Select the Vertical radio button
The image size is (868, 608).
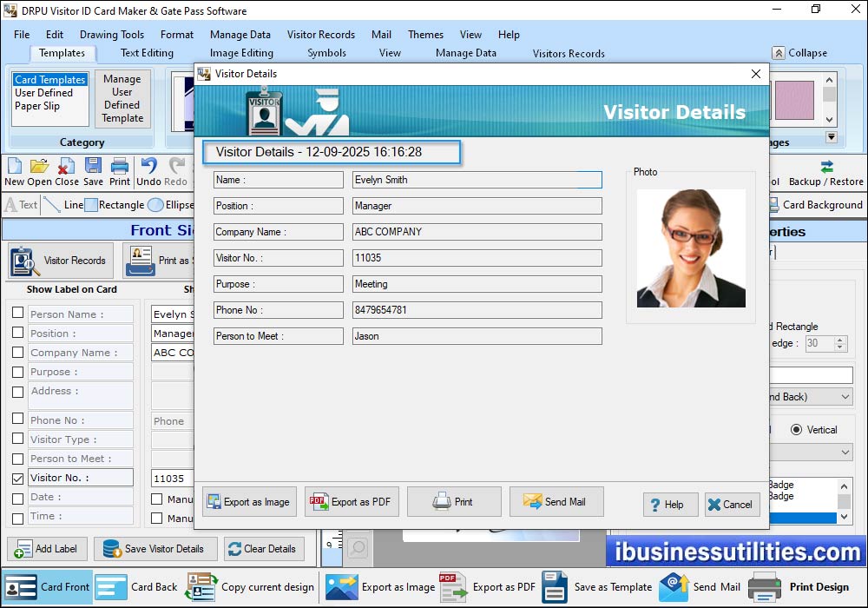click(x=796, y=430)
